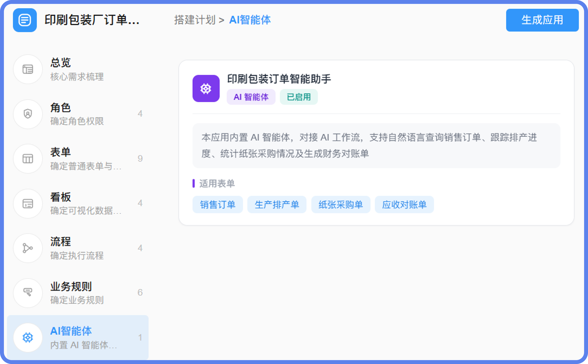This screenshot has width=588, height=364.
Task: Click the 总览 overview sidebar icon
Action: coord(28,69)
